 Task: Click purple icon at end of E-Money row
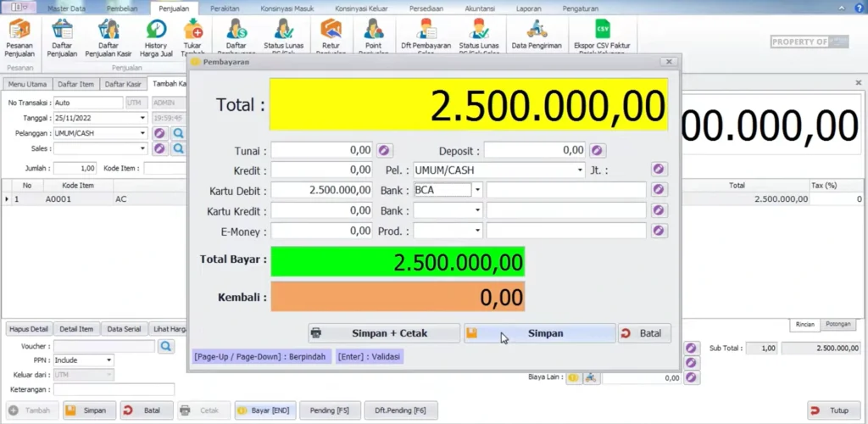659,231
